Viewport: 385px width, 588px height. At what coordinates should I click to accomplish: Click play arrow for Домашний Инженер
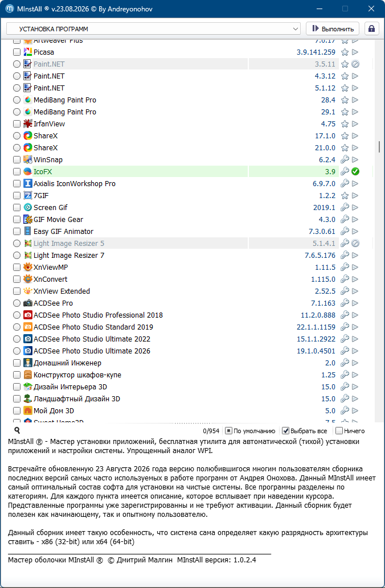(355, 363)
